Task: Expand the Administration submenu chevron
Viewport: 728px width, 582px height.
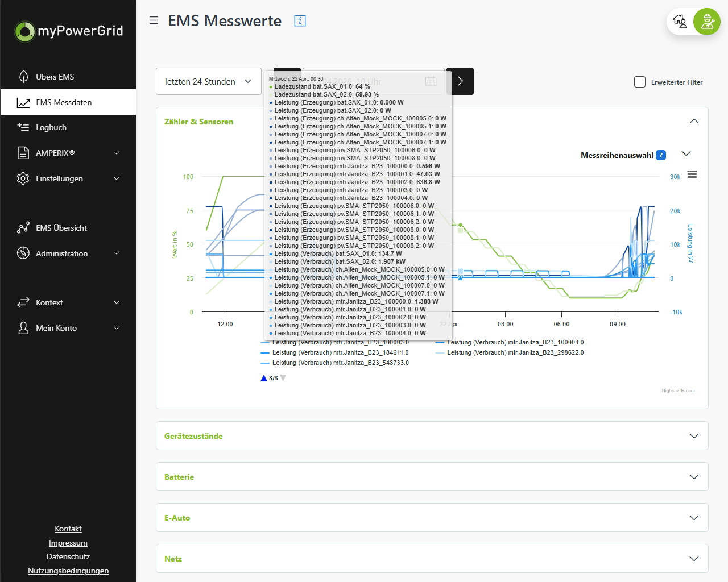Action: (x=117, y=253)
